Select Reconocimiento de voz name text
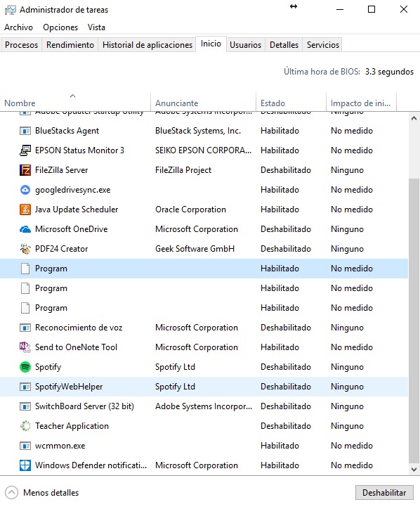This screenshot has height=509, width=420. [79, 328]
